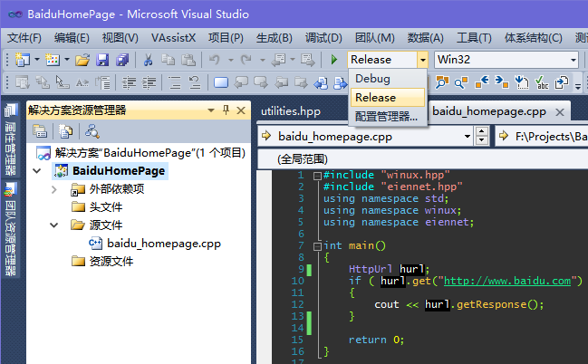Open the 属性管理器 side tab

[x=10, y=140]
